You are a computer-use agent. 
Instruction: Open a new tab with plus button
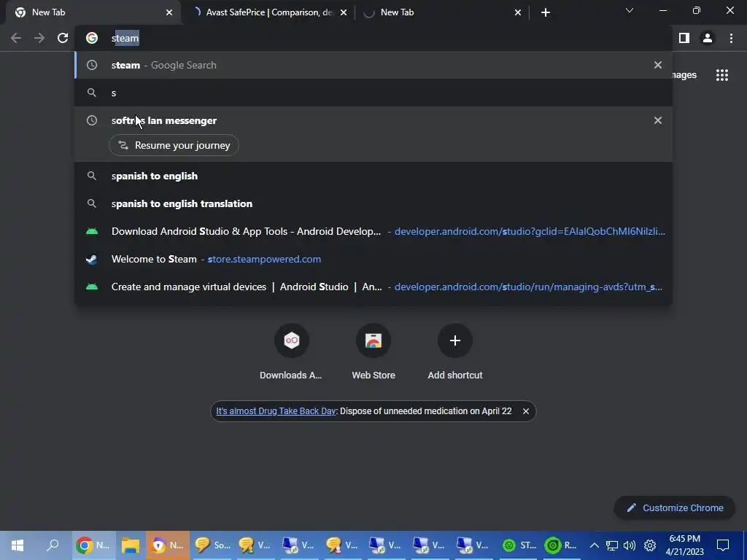click(x=546, y=12)
